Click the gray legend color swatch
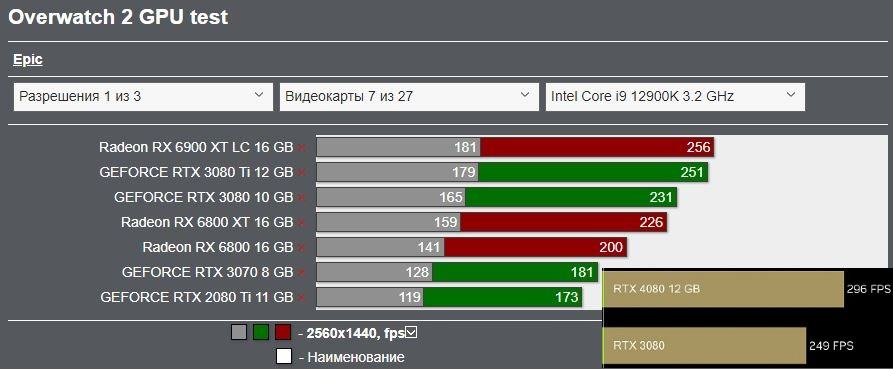 pyautogui.click(x=239, y=332)
